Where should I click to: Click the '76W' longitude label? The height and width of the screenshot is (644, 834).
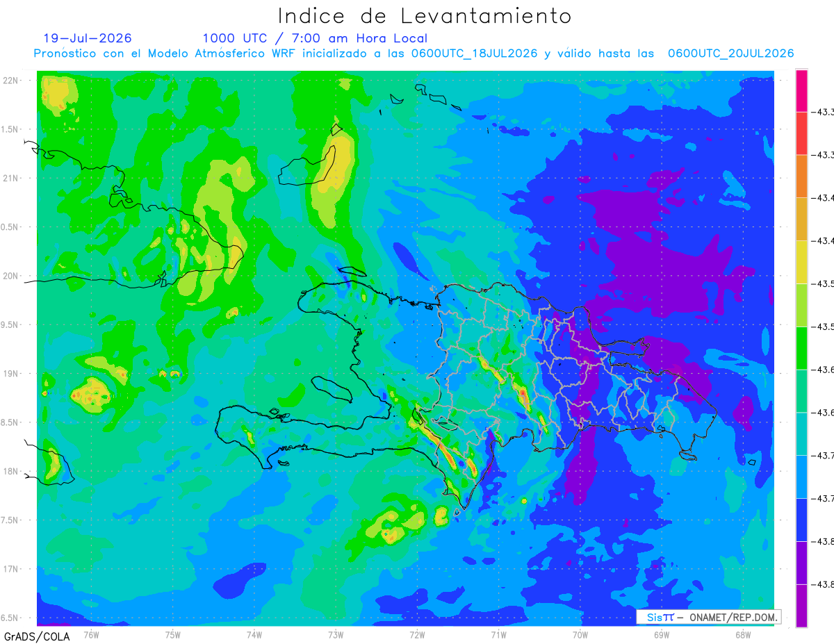click(92, 634)
